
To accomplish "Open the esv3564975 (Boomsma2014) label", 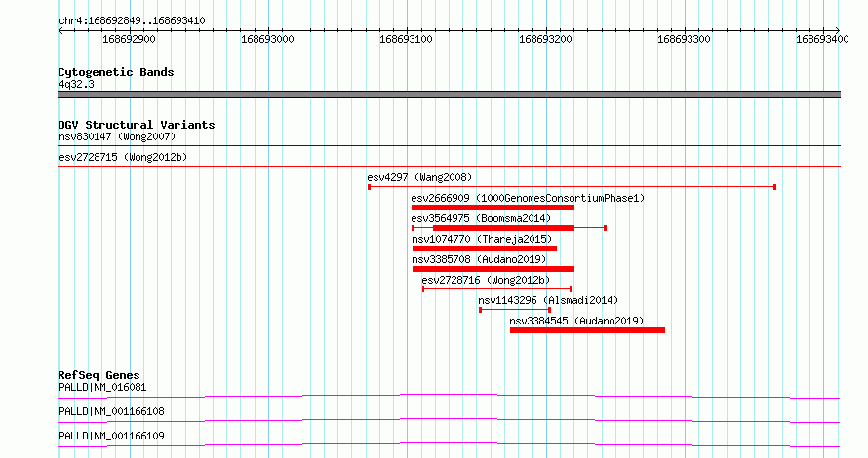I will click(481, 218).
